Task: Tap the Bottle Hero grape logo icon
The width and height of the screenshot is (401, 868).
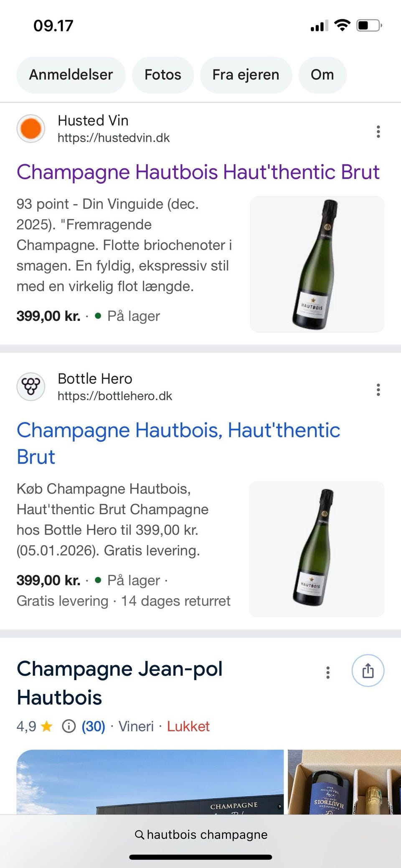Action: (30, 387)
